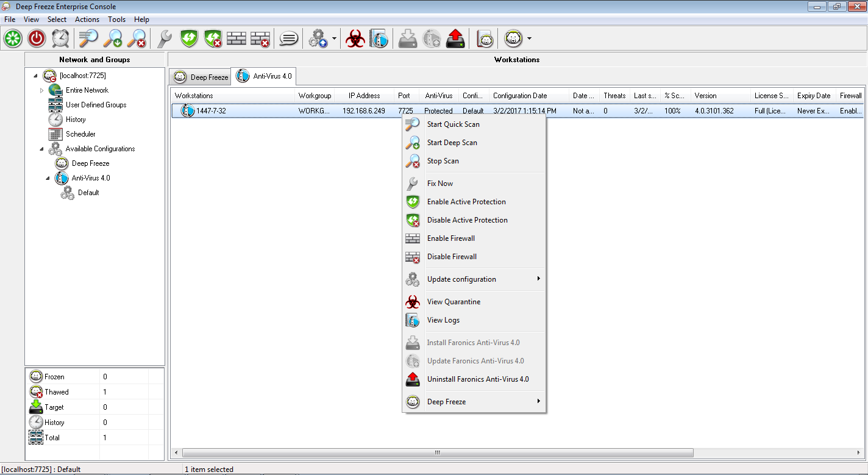The height and width of the screenshot is (475, 868).
Task: Select Enable Firewall in context menu
Action: click(474, 238)
